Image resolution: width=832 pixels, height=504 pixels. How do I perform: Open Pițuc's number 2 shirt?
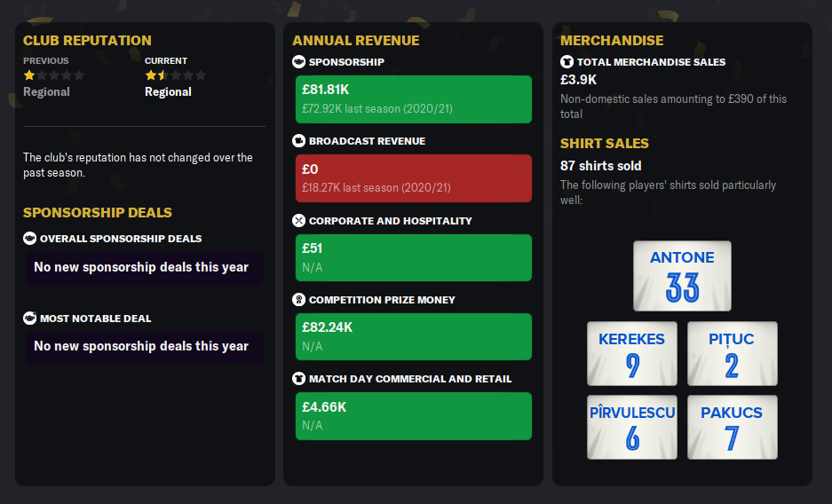pos(732,353)
